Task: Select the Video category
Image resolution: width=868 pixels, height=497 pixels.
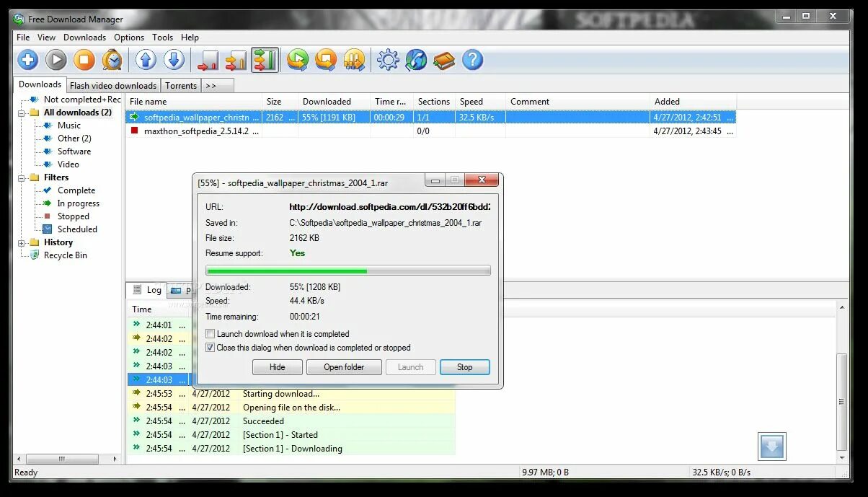Action: tap(68, 164)
